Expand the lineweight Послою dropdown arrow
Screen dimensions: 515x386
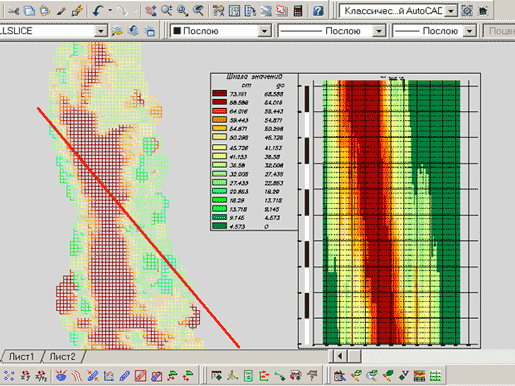[x=469, y=31]
